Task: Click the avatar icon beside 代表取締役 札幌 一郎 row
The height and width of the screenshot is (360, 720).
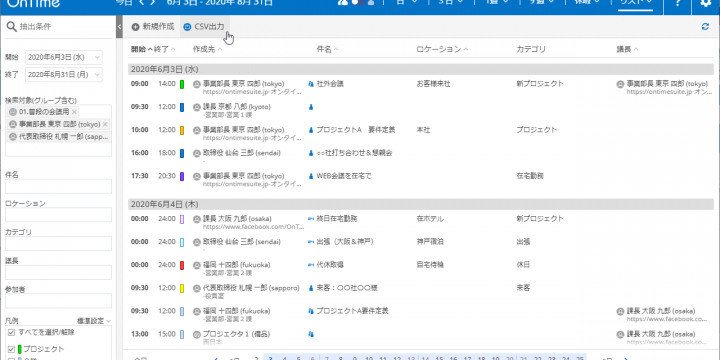Action: pyautogui.click(x=197, y=288)
